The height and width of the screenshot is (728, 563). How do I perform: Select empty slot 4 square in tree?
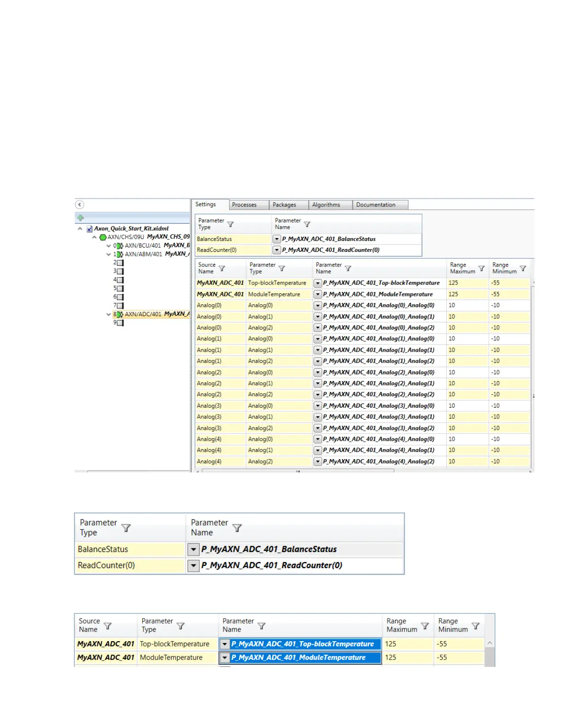[120, 280]
